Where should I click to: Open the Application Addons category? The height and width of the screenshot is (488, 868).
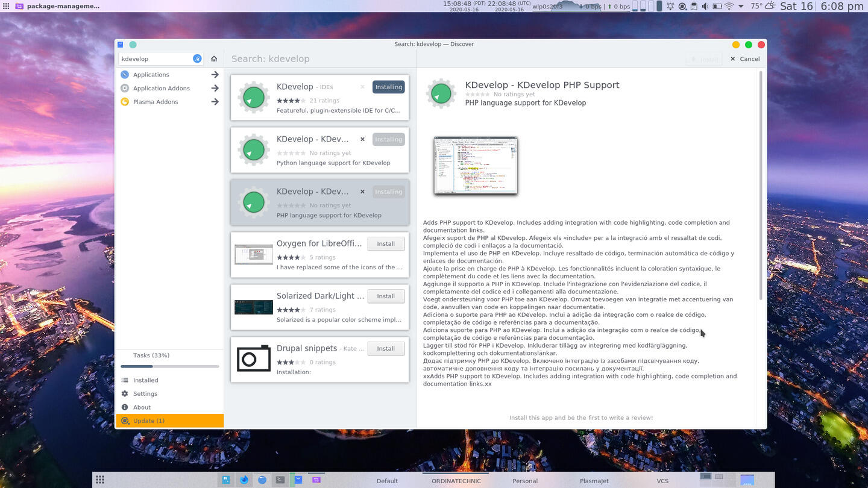point(169,88)
